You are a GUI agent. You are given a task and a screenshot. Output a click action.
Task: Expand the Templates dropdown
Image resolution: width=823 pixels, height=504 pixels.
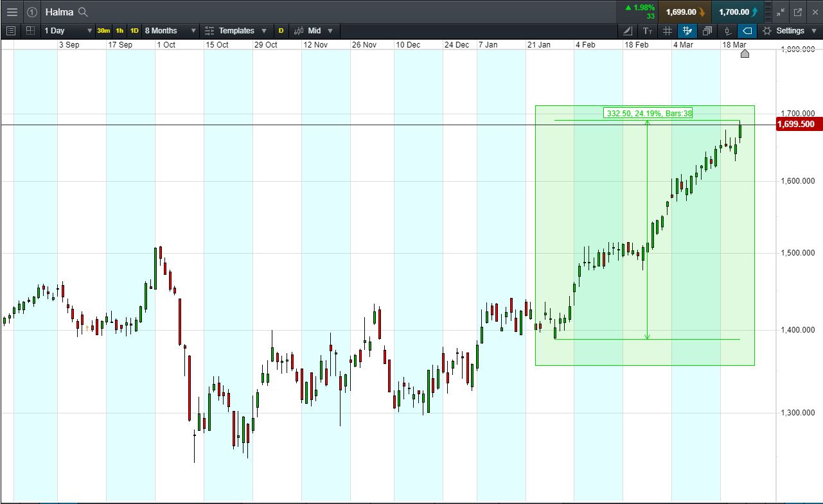pos(236,31)
